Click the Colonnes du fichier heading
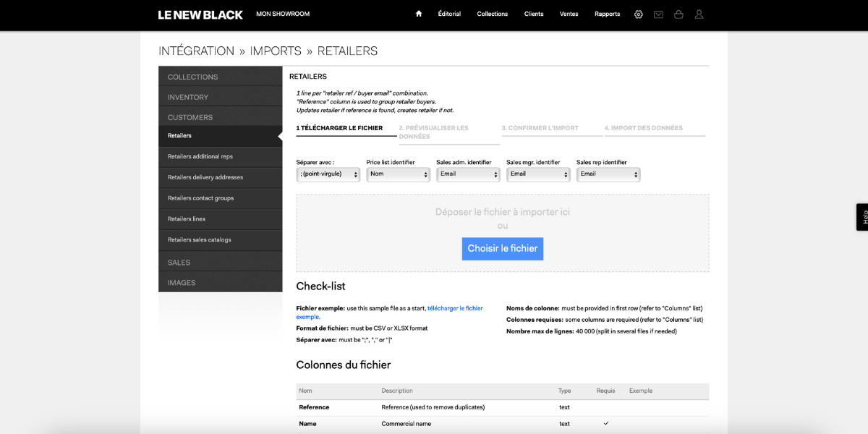 344,365
